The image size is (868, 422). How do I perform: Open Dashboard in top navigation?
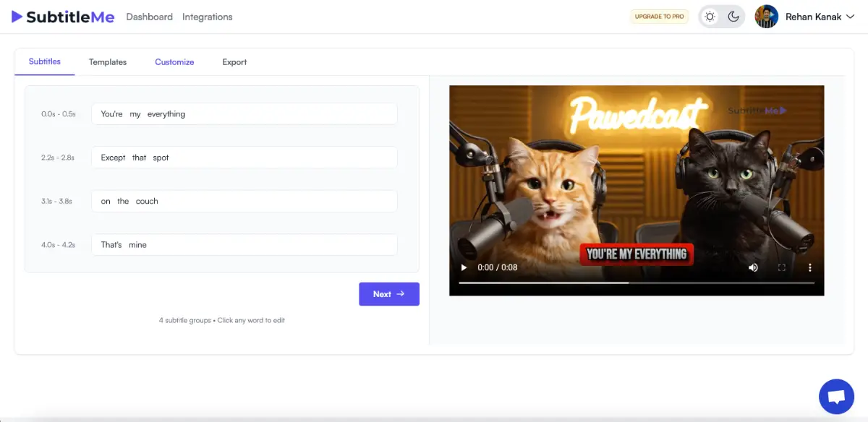(149, 17)
